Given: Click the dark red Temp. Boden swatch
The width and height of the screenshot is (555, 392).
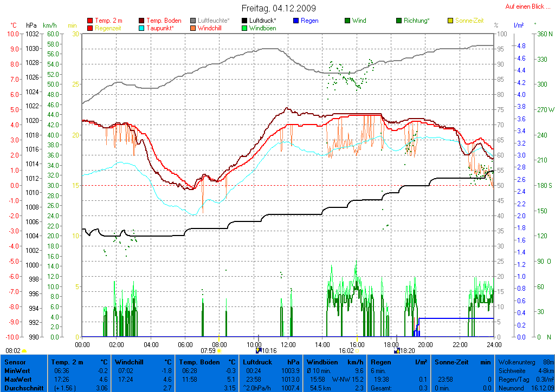Looking at the screenshot, I should 142,21.
